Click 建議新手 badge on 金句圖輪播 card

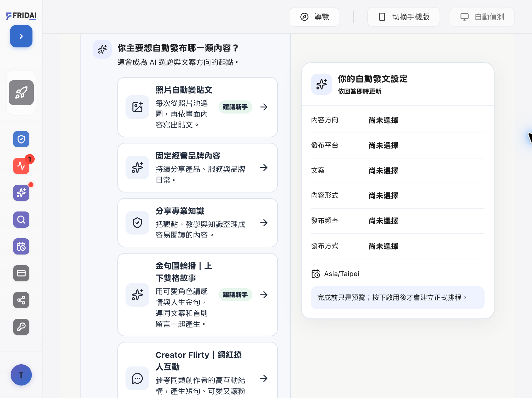pos(235,295)
